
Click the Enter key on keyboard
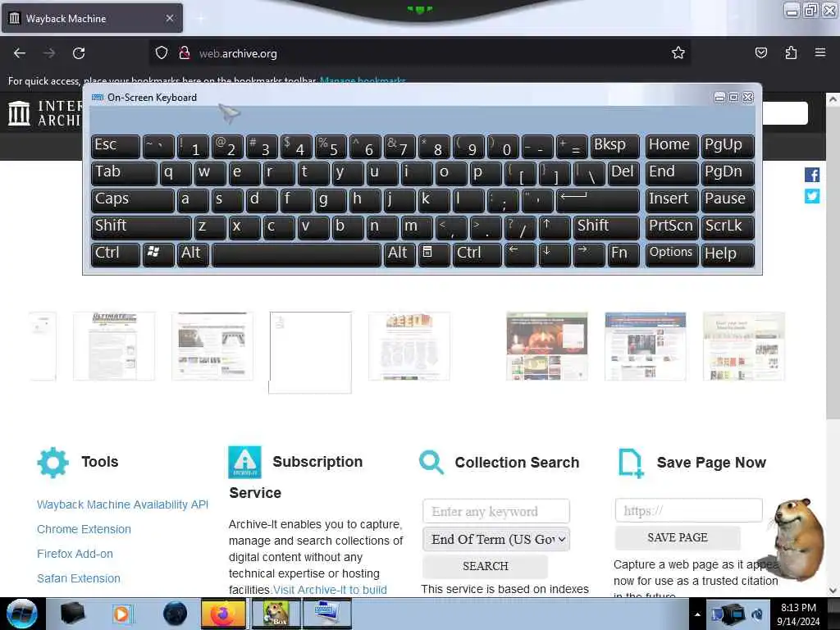(x=597, y=200)
